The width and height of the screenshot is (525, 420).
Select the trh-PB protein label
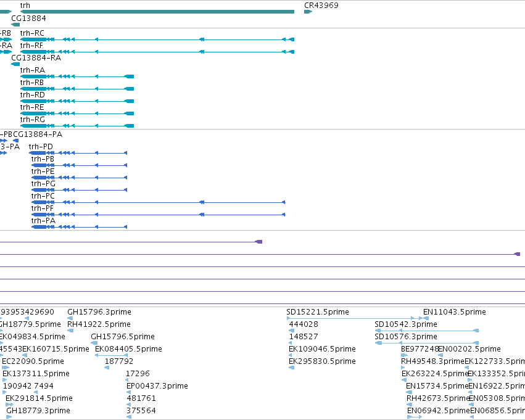(43, 159)
